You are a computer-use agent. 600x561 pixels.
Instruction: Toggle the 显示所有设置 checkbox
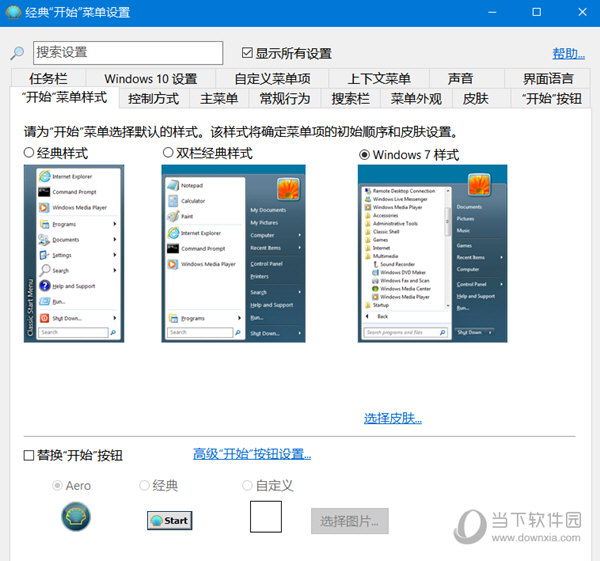pos(247,53)
